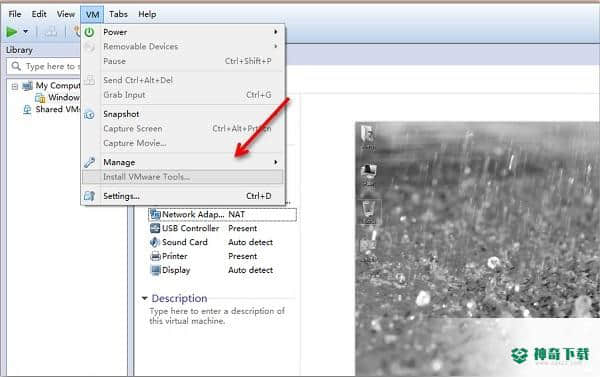Select the Network Adapter device row
This screenshot has height=377, width=600.
[x=222, y=215]
